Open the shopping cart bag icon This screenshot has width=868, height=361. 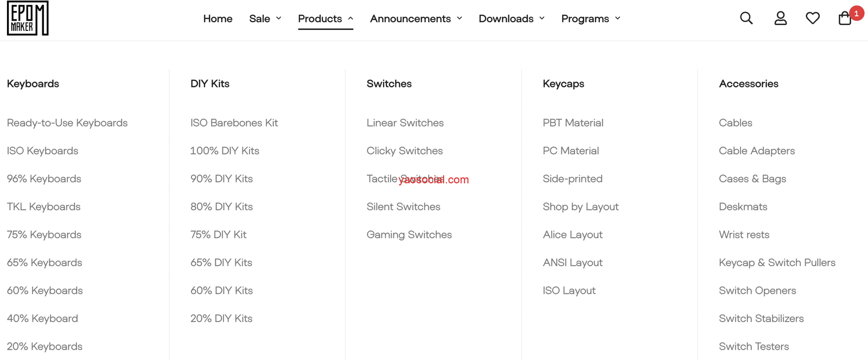[x=845, y=19]
